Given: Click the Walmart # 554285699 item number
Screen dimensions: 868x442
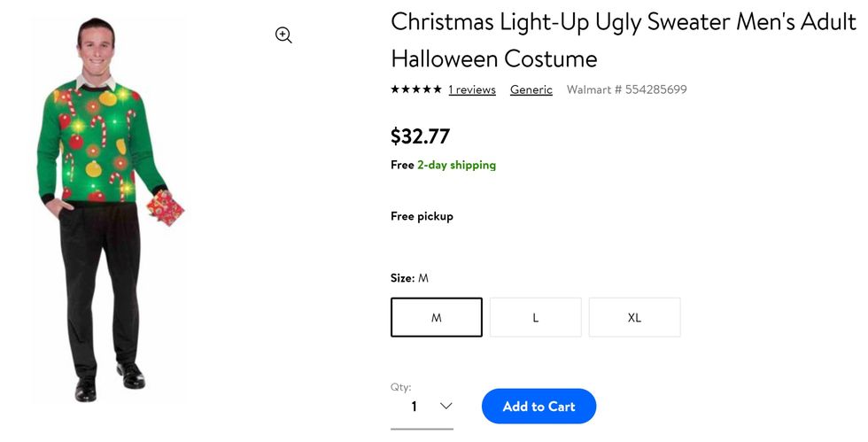Looking at the screenshot, I should [x=626, y=90].
